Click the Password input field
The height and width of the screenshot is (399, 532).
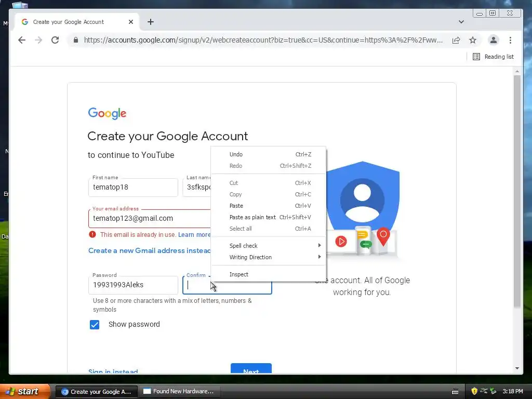[x=133, y=285]
